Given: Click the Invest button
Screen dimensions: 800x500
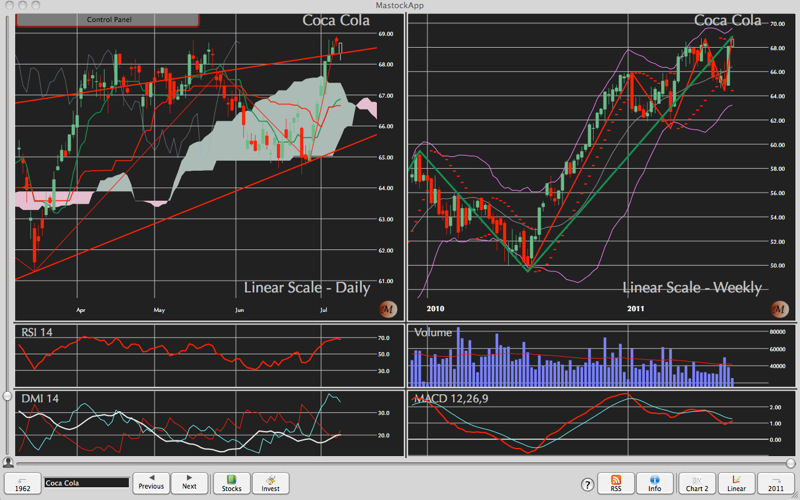Looking at the screenshot, I should 270,482.
